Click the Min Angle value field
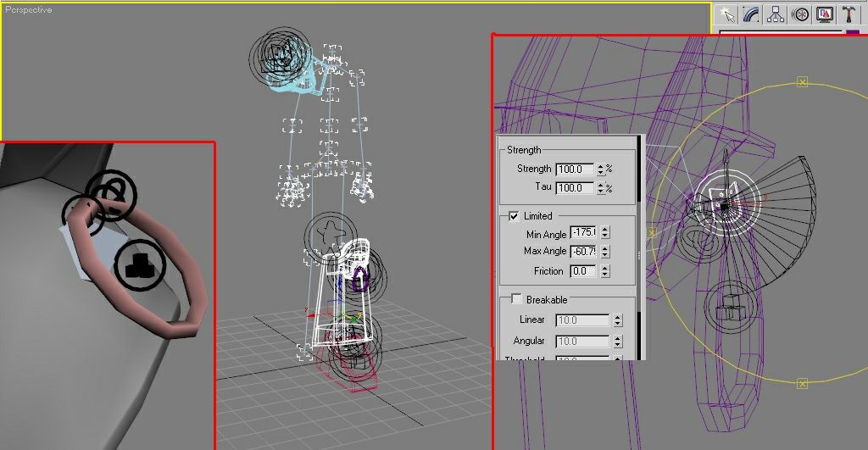This screenshot has width=868, height=450. (x=584, y=232)
